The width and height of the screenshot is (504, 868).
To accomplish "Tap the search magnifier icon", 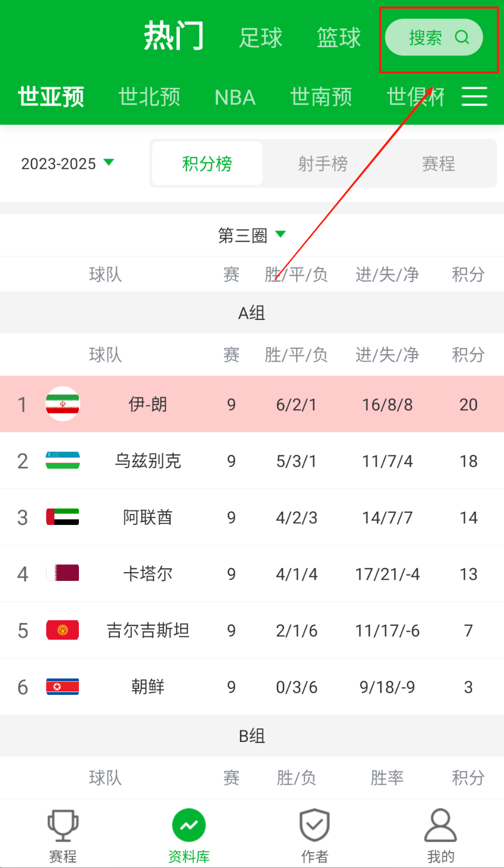I will coord(462,37).
